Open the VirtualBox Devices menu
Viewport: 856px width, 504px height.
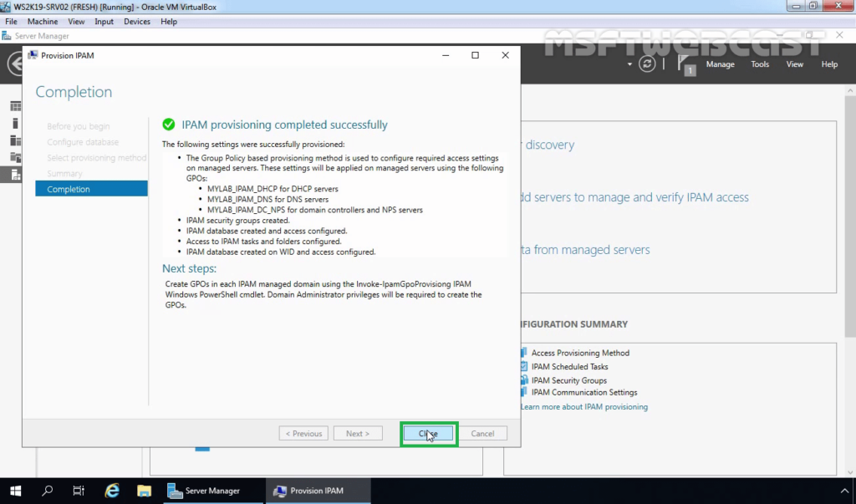(137, 21)
